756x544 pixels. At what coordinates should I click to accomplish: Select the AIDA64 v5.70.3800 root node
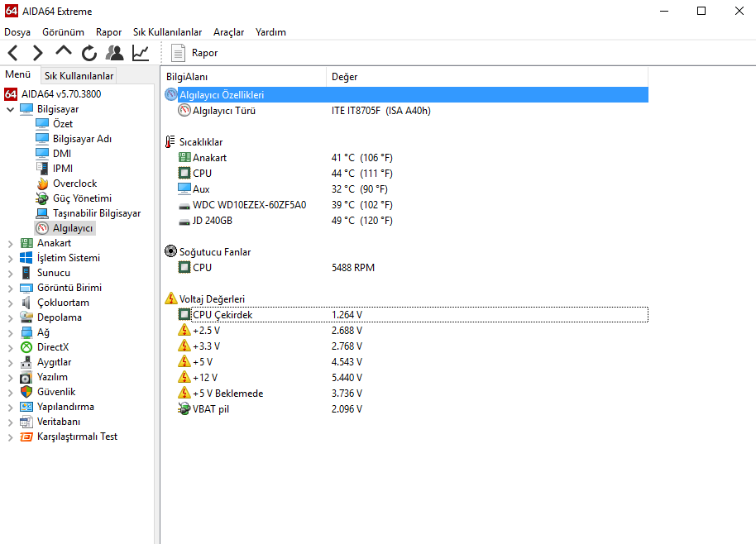pos(61,94)
